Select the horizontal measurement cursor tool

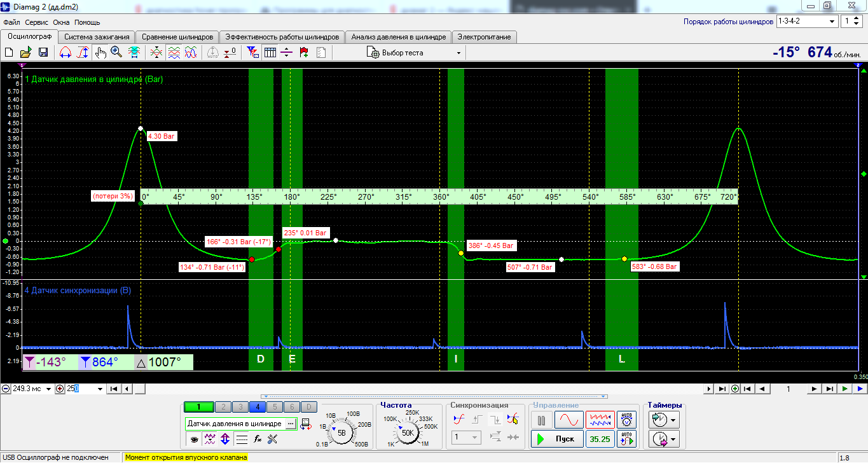[x=65, y=53]
